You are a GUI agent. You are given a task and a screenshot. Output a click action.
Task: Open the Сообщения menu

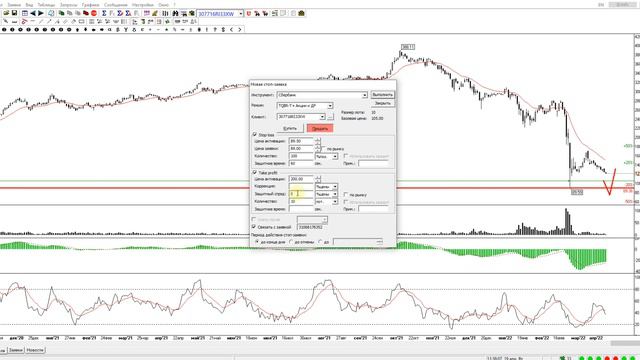click(x=116, y=5)
